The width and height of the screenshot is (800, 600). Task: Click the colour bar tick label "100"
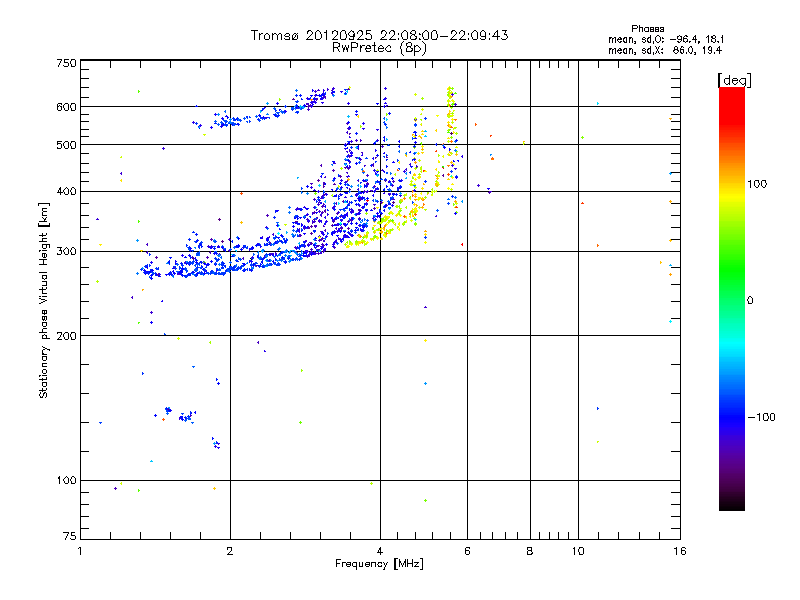click(x=757, y=184)
